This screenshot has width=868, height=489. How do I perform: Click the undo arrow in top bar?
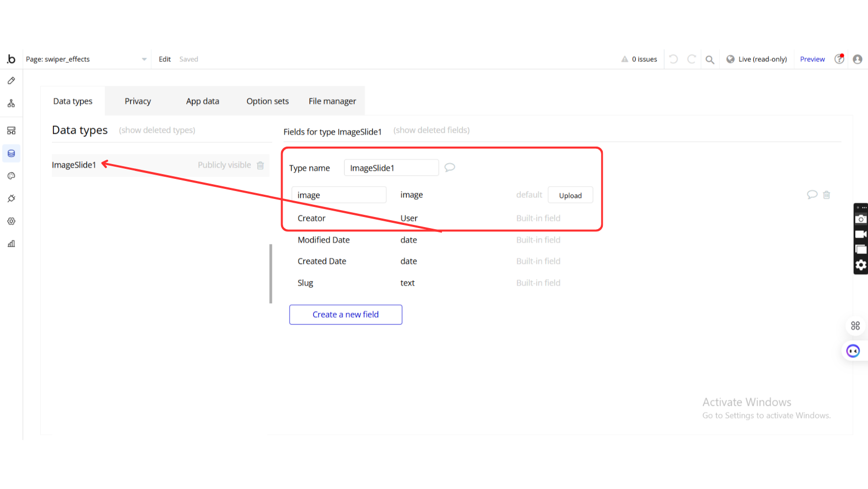673,59
